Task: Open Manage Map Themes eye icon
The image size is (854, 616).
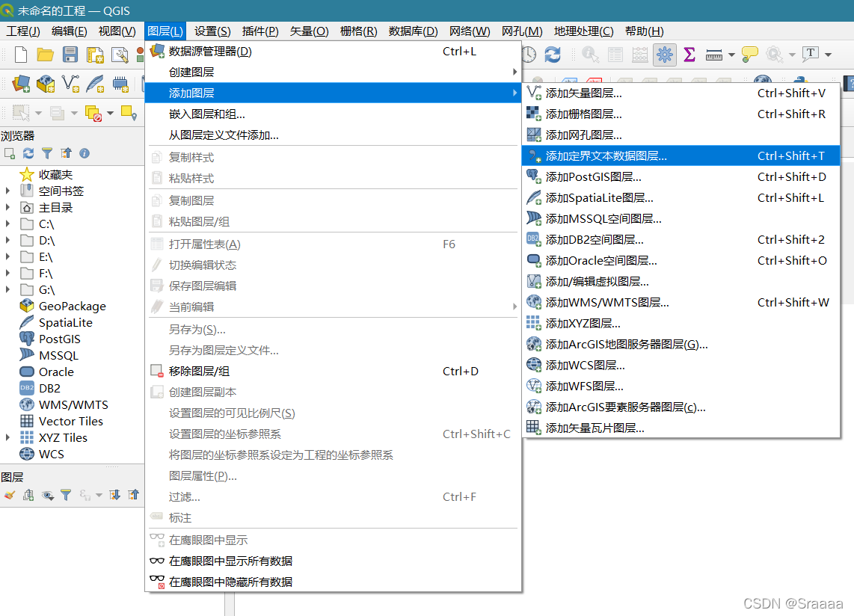Action: click(x=48, y=495)
